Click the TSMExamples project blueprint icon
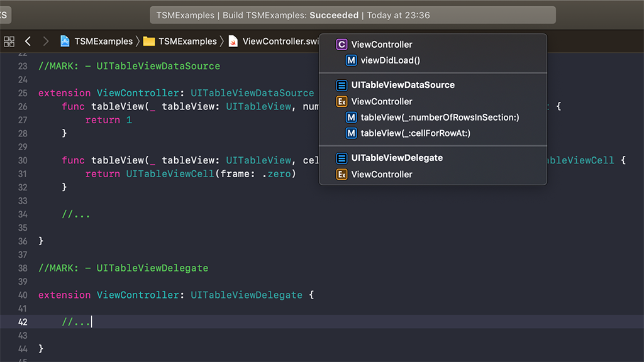The height and width of the screenshot is (362, 644). (65, 41)
